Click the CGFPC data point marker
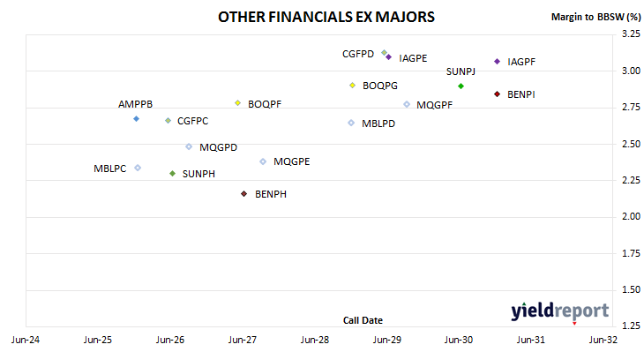This screenshot has width=644, height=352. tap(168, 120)
